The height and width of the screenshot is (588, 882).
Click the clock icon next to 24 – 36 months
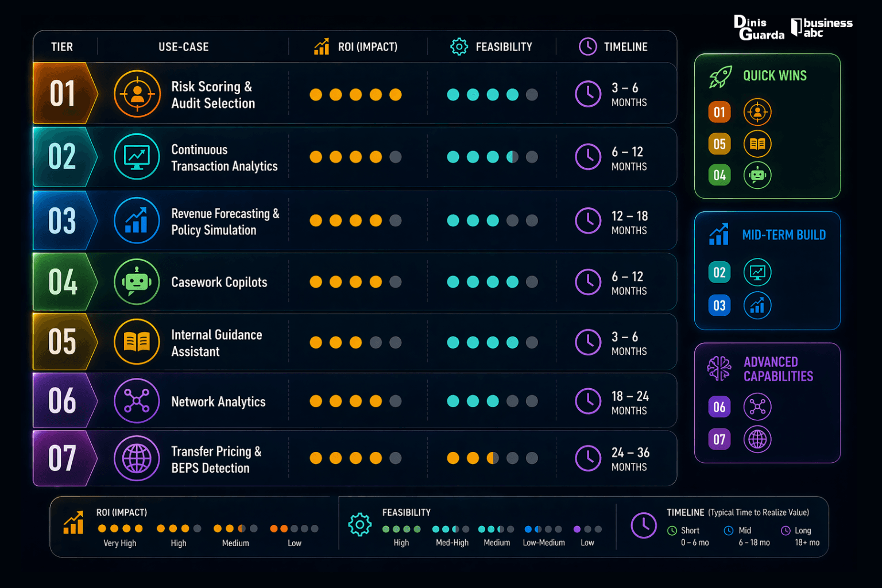(588, 458)
